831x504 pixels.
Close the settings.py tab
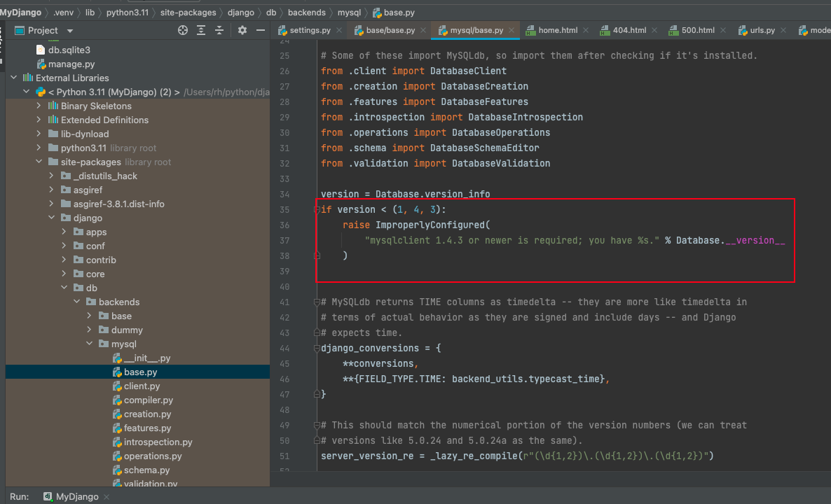pos(339,30)
